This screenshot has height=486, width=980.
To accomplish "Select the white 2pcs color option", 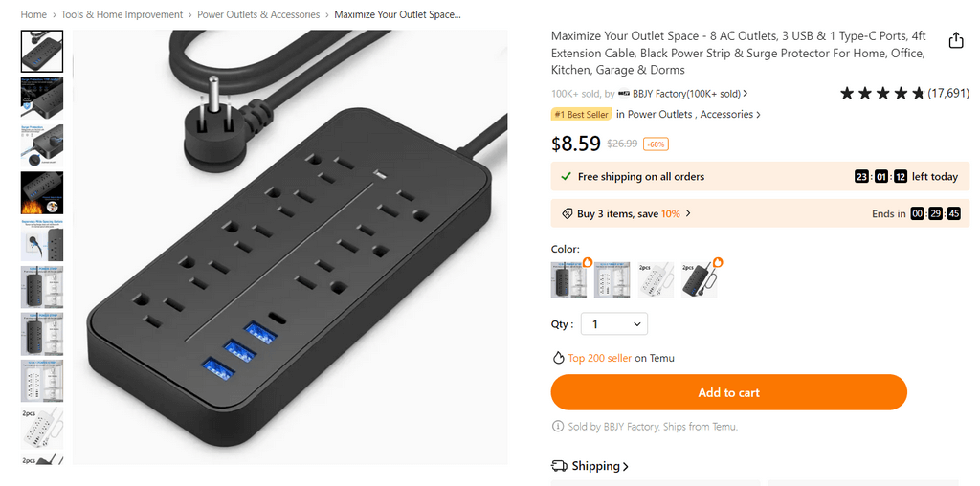I will pyautogui.click(x=656, y=279).
